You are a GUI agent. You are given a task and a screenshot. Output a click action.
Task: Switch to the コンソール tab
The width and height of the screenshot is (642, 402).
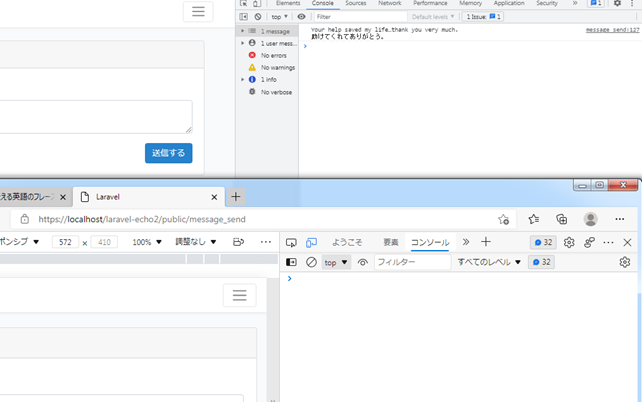[430, 242]
